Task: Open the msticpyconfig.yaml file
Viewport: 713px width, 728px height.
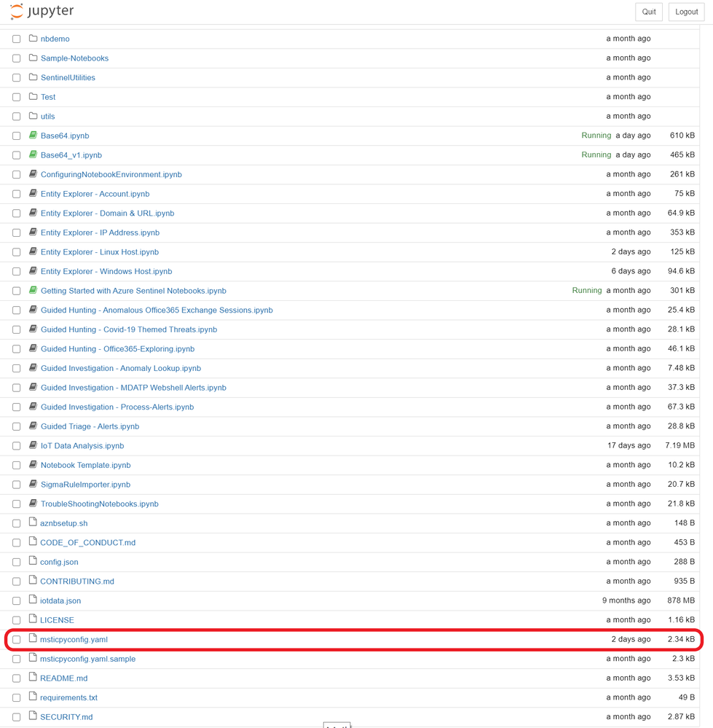Action: 74,640
